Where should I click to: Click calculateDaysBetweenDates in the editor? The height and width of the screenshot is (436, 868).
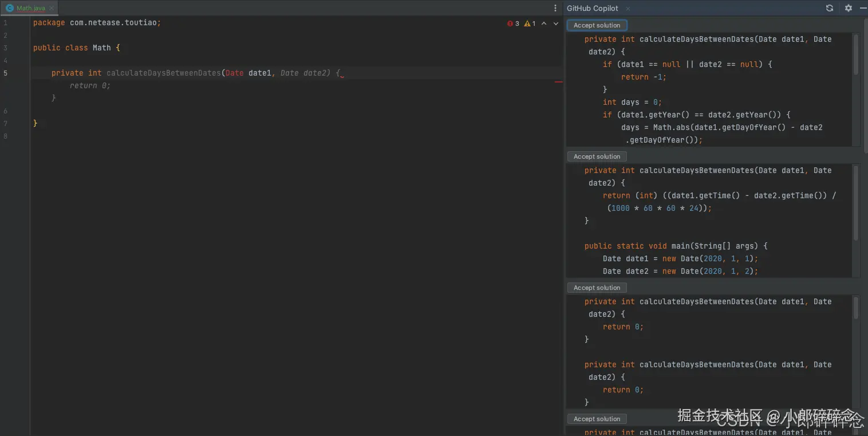click(x=163, y=73)
